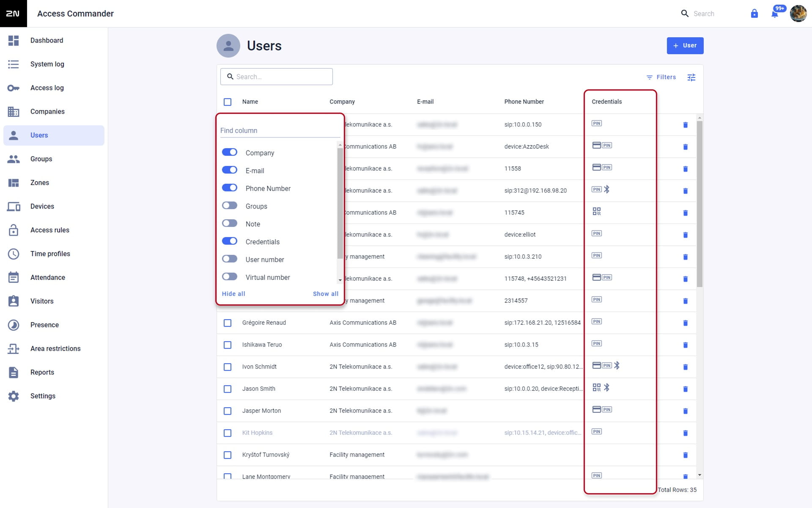Screen dimensions: 812x508
Task: Enable the Note column switch
Action: [230, 224]
